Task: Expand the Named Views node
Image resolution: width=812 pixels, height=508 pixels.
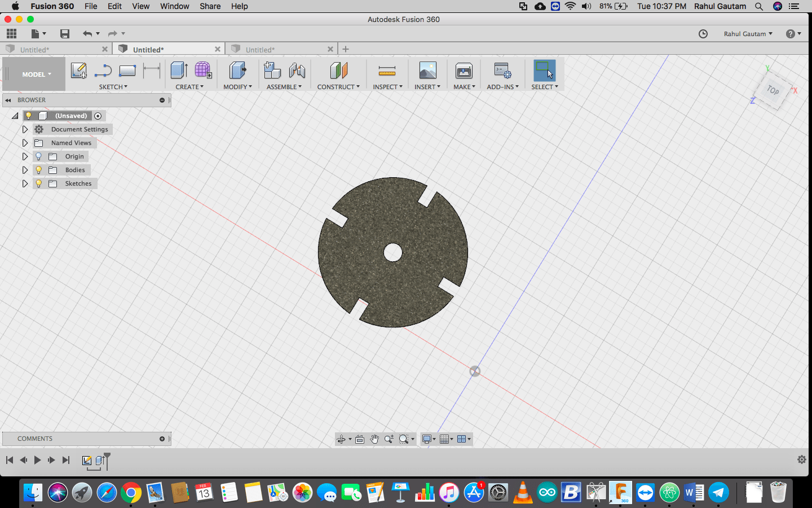Action: 25,143
